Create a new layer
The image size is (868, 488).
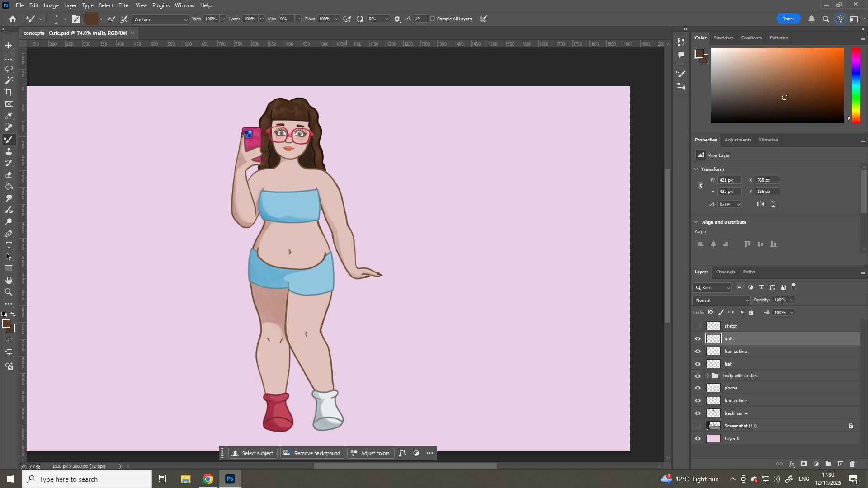[840, 464]
